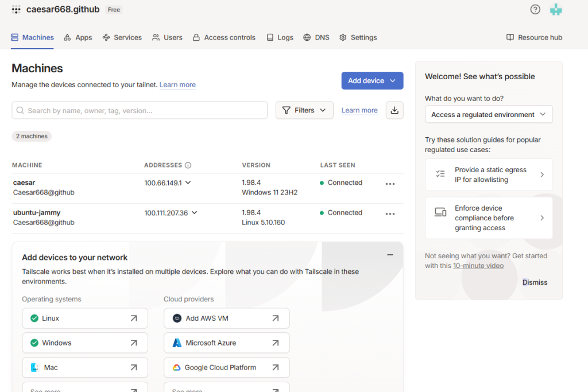
Task: Click the help question mark icon
Action: (535, 9)
